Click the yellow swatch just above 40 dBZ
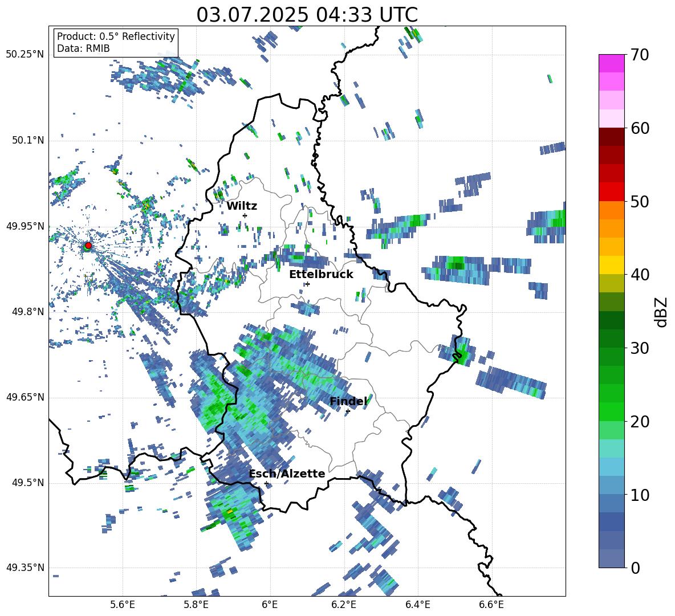 (611, 265)
